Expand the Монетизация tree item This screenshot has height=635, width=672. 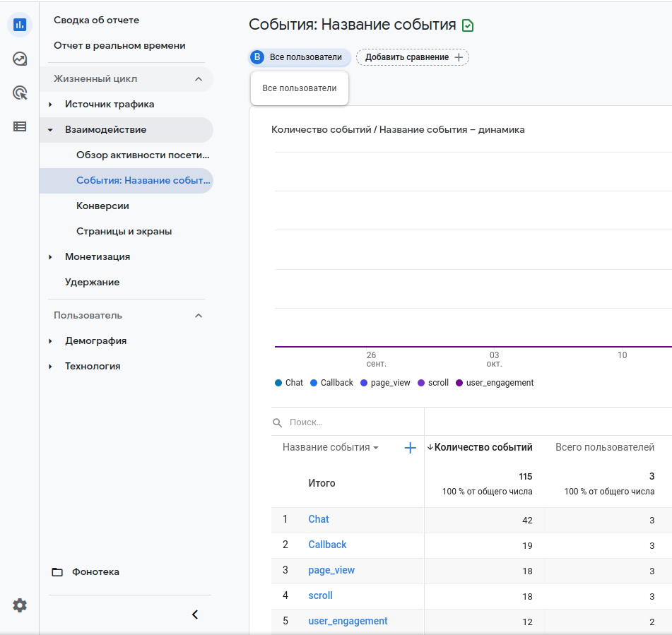tap(51, 257)
